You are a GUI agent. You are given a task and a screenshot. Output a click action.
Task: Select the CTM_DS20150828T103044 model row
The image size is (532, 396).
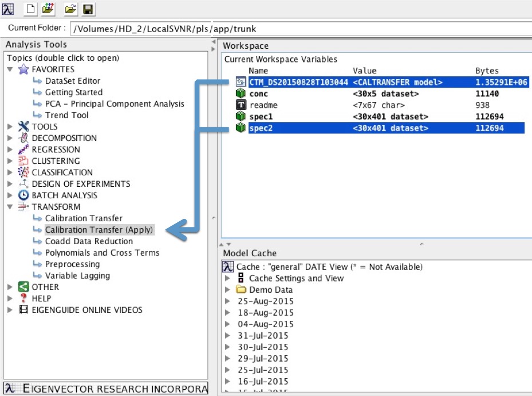coord(298,83)
